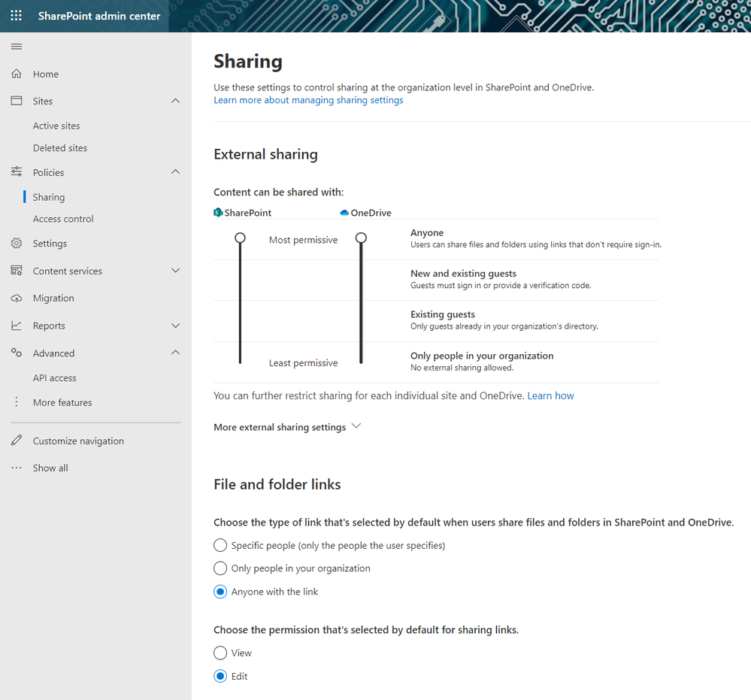The width and height of the screenshot is (751, 700).
Task: Click the SharePoint sharing slider handle
Action: (241, 238)
